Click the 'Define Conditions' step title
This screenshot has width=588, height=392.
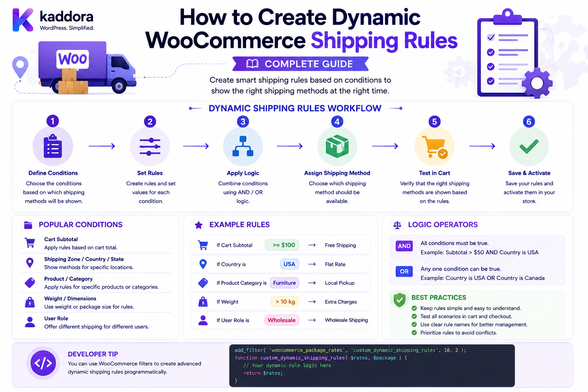pyautogui.click(x=53, y=173)
